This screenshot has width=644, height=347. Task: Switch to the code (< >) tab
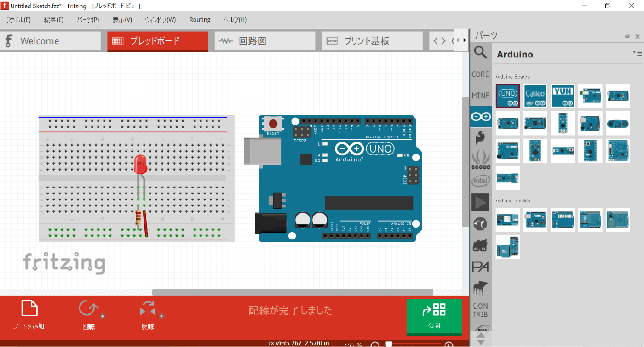(442, 41)
